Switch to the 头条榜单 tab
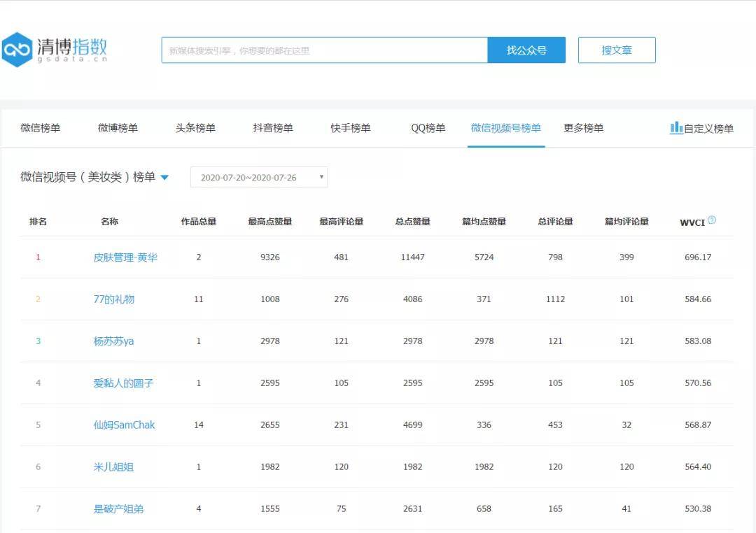The width and height of the screenshot is (756, 533). [195, 128]
